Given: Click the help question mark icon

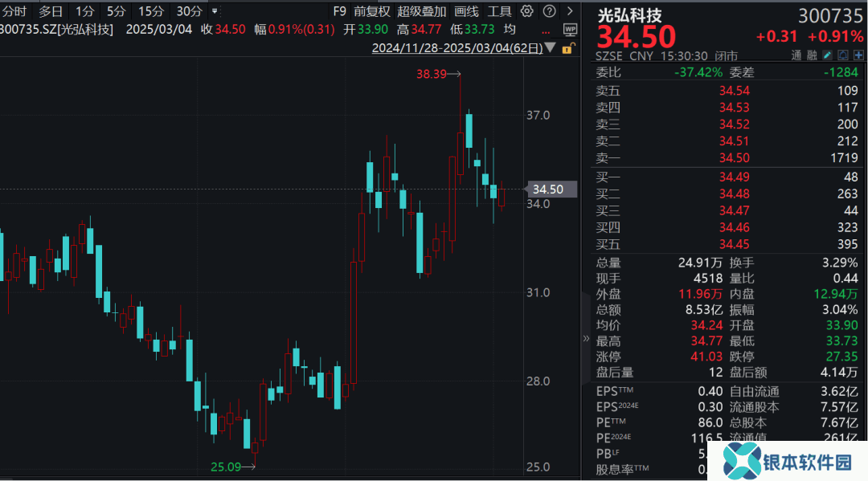Looking at the screenshot, I should click(548, 11).
